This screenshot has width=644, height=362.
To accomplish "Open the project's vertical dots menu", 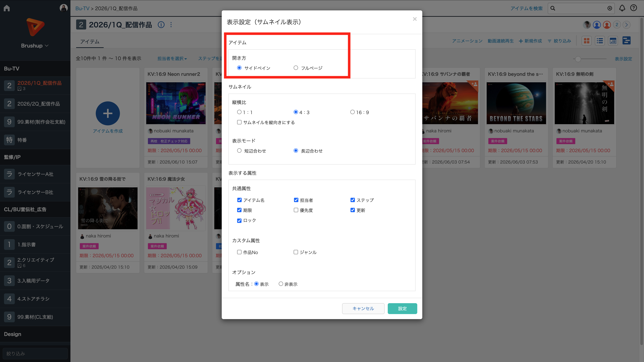I will (171, 25).
